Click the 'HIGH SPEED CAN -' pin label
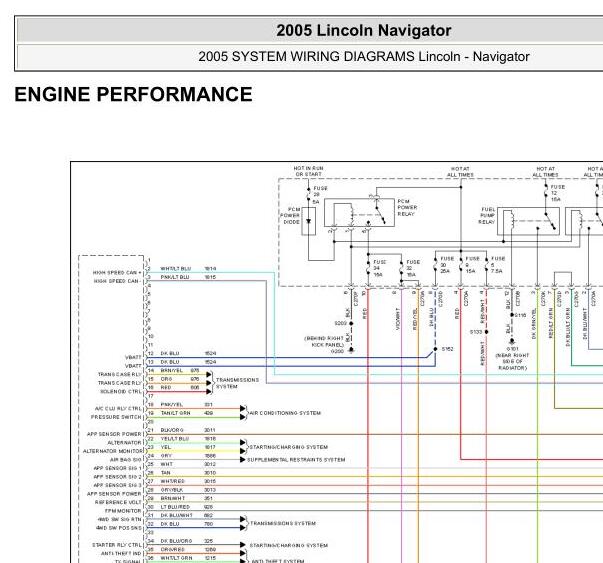Viewport: 603px width, 563px height. point(117,281)
